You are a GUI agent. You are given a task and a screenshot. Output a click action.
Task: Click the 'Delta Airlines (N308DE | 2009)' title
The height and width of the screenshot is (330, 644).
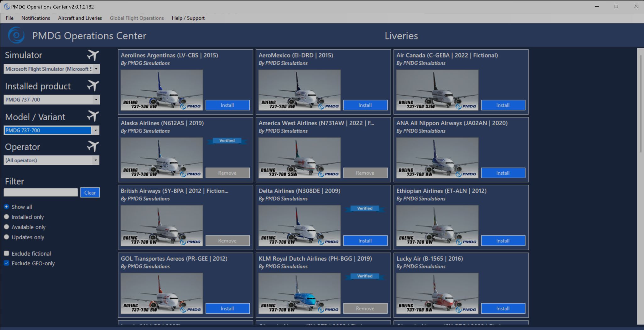299,191
